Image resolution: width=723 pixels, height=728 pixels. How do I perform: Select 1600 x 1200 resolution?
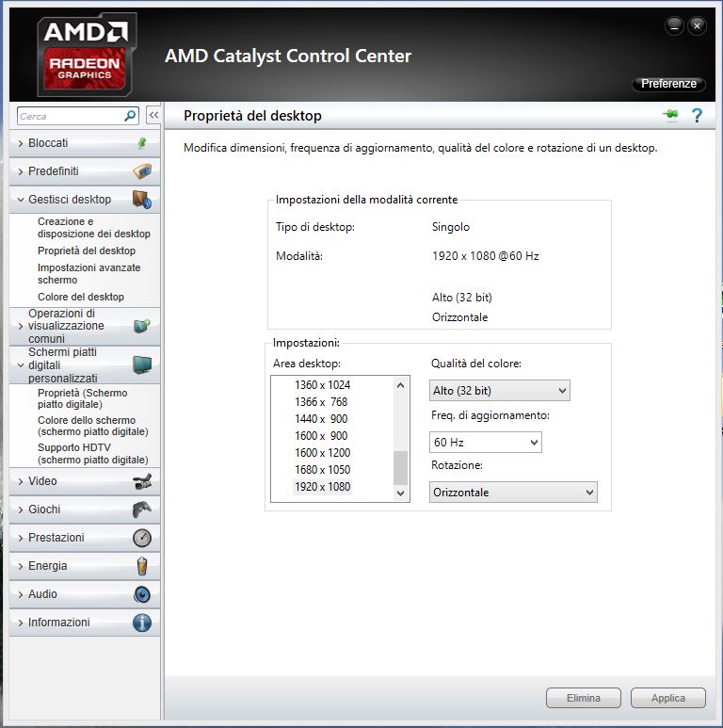(322, 453)
